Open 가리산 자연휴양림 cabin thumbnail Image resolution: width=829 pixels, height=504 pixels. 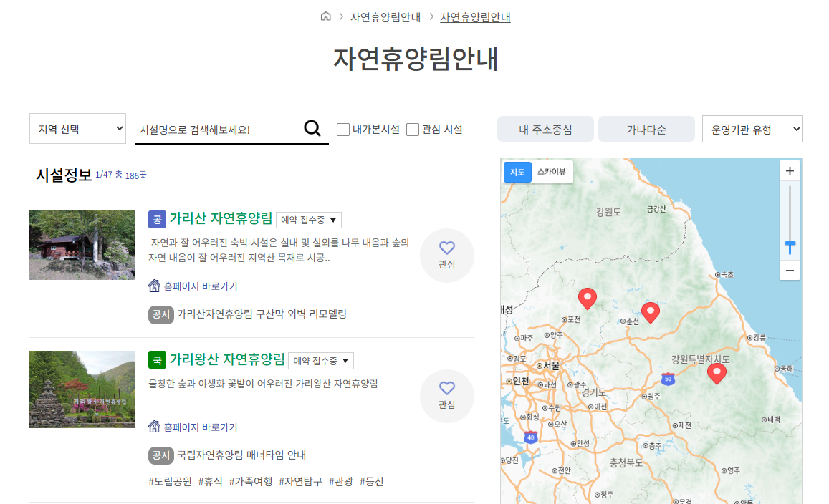click(x=82, y=245)
